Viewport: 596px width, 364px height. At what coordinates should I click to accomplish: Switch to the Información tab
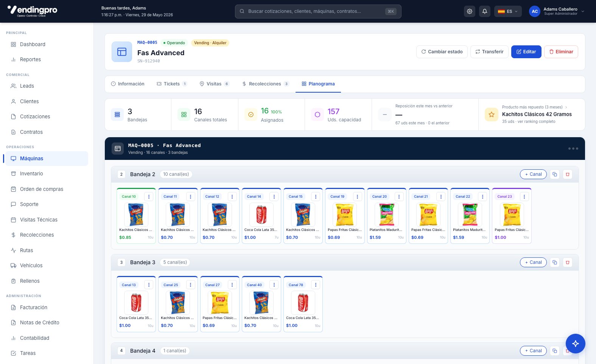point(128,84)
